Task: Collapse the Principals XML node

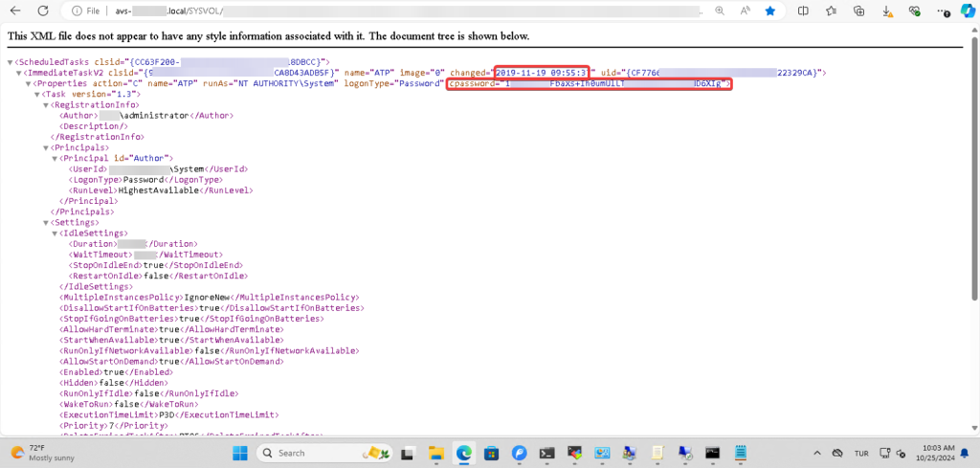Action: (46, 147)
